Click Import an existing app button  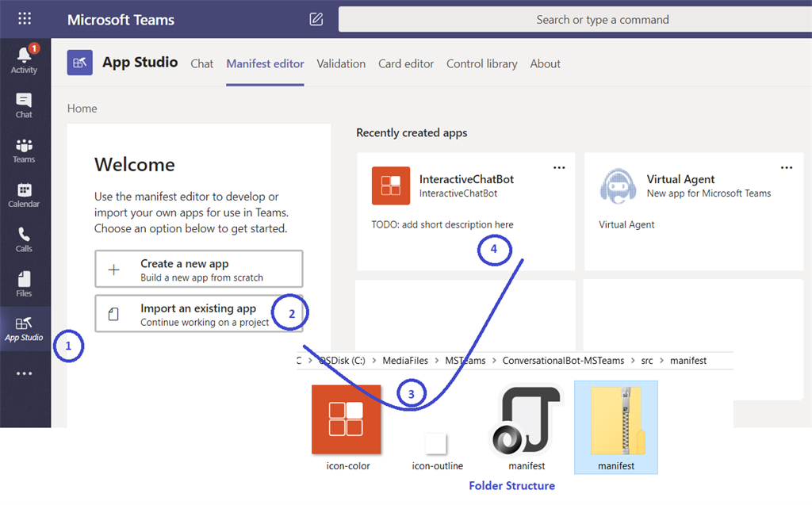coord(199,313)
